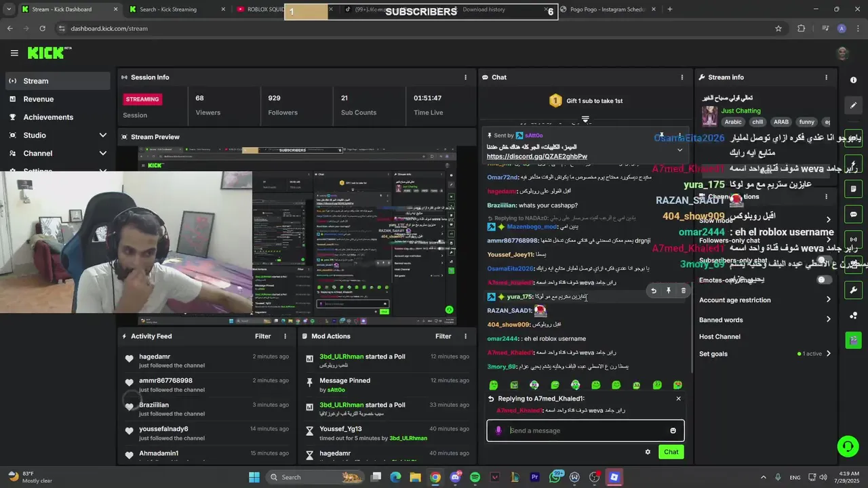Click the Arabic stream tag
The image size is (868, 488).
733,122
